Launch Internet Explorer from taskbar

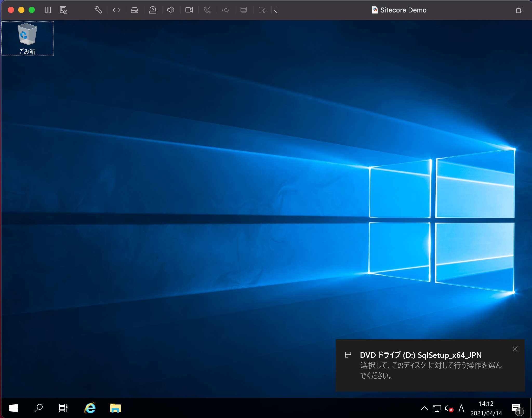click(90, 408)
